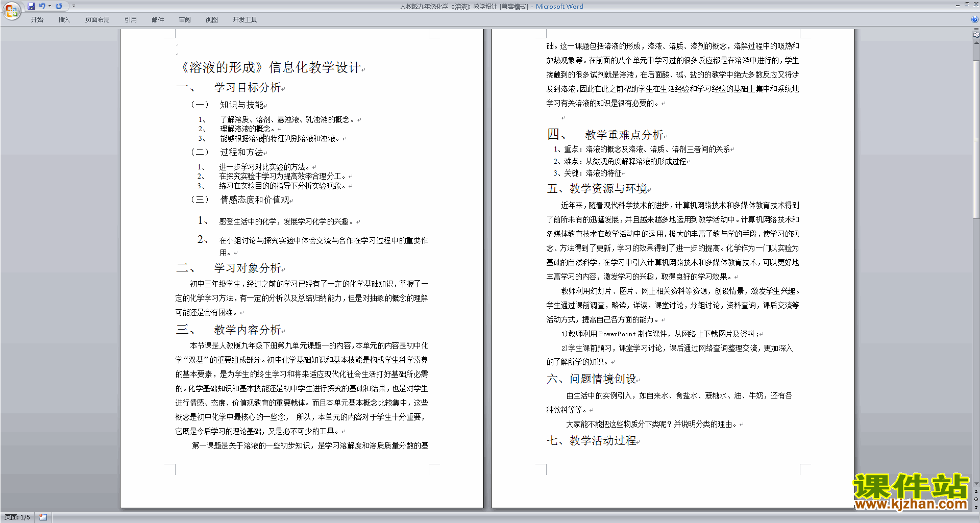Open the 开始 ribbon tab
The image size is (980, 523).
point(37,20)
